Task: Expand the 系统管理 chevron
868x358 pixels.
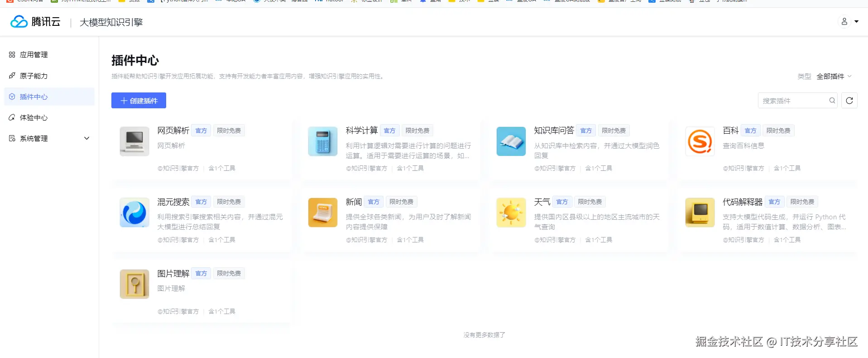Action: coord(87,138)
